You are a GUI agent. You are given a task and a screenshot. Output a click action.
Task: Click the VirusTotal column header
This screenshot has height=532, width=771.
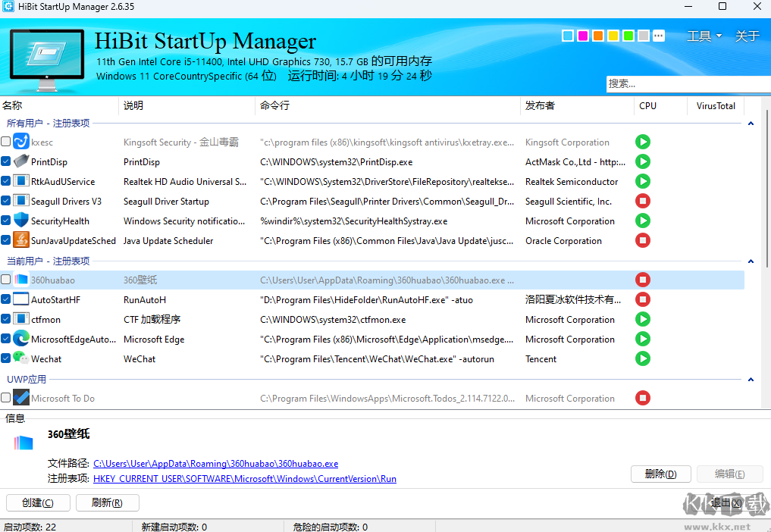click(716, 105)
